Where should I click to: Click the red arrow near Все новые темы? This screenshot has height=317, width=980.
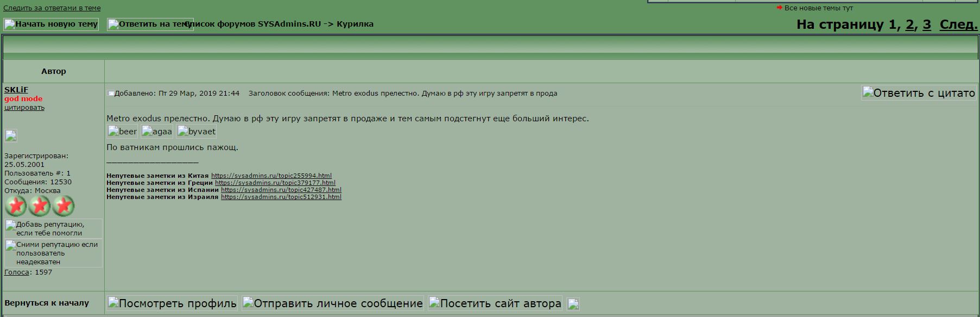779,8
